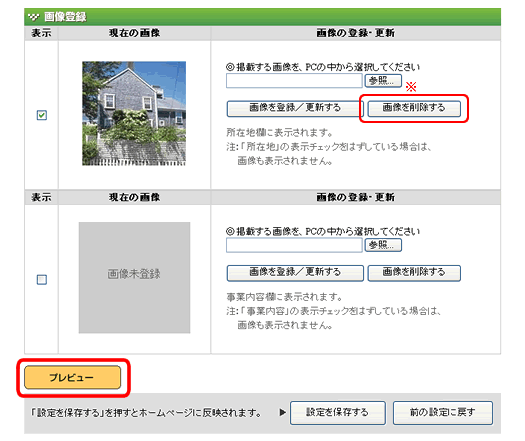The width and height of the screenshot is (525, 441).
Task: Save settings with 設定を保存する
Action: click(x=338, y=413)
